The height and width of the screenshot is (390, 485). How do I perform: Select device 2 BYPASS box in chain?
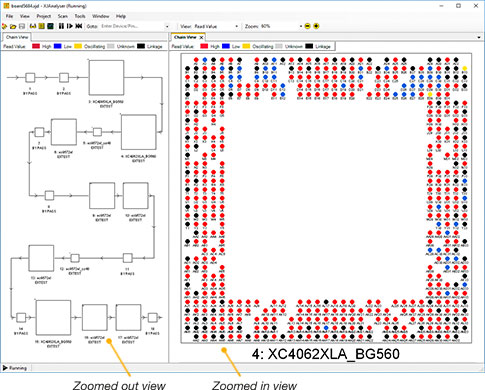(x=64, y=78)
